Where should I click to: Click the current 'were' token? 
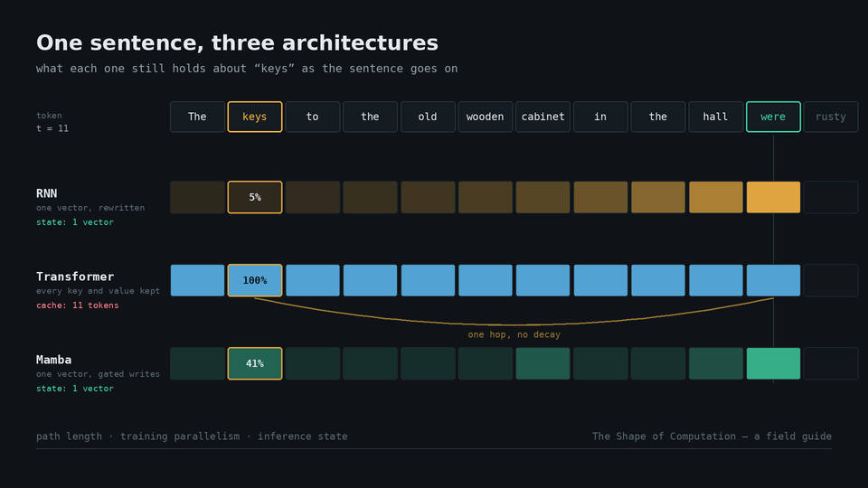[x=773, y=117]
